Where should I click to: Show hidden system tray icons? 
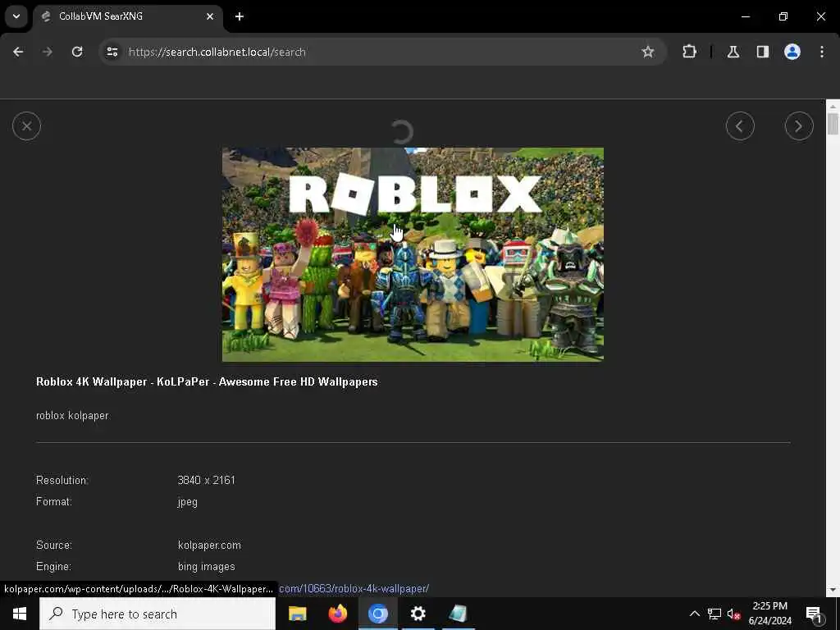(694, 614)
